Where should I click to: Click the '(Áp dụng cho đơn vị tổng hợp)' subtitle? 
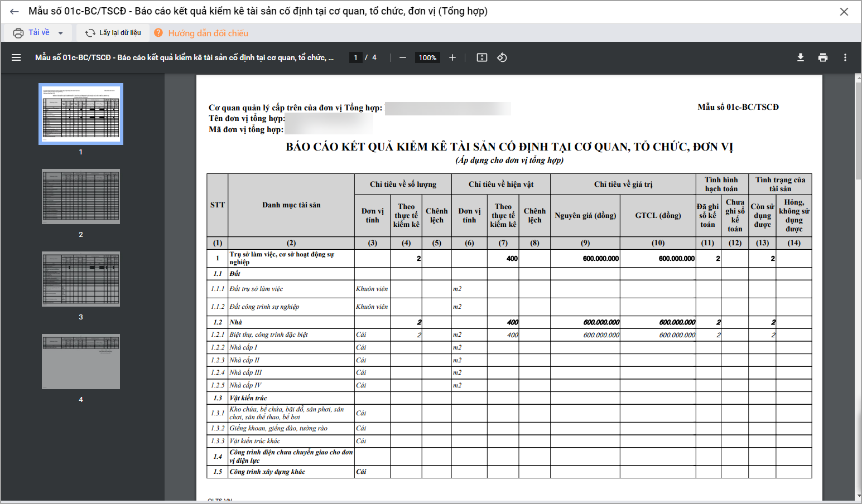coord(510,161)
